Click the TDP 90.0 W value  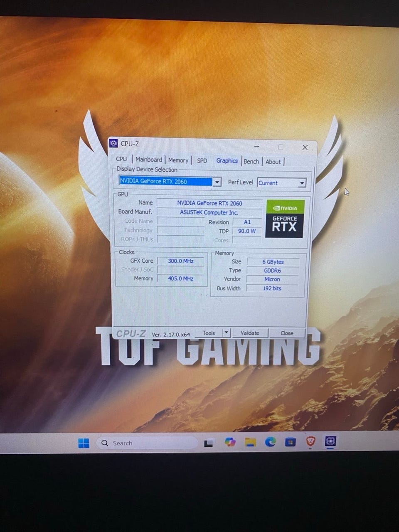point(247,231)
